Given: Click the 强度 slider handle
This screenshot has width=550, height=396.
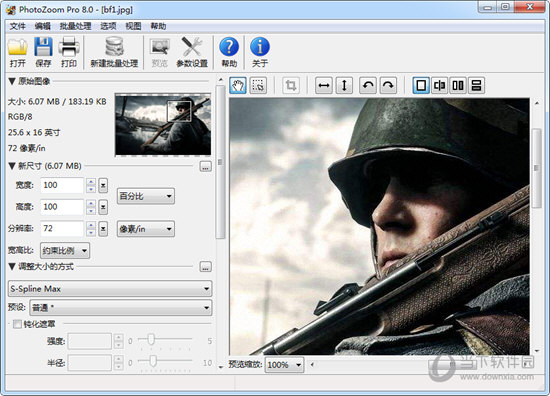Looking at the screenshot, I should (x=151, y=339).
